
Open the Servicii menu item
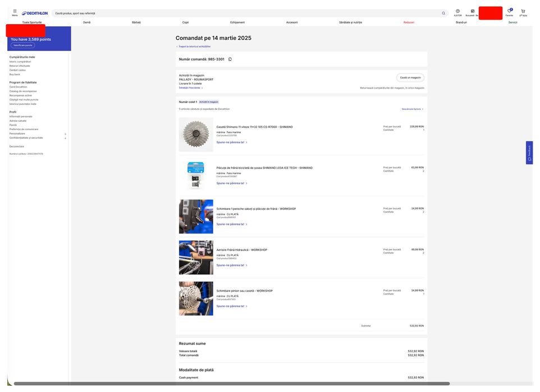[x=513, y=22]
